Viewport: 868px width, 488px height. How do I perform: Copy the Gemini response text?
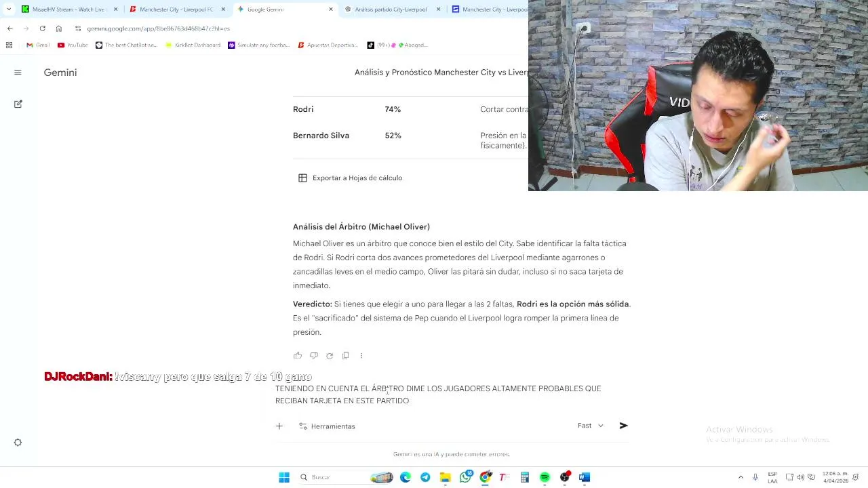[345, 355]
